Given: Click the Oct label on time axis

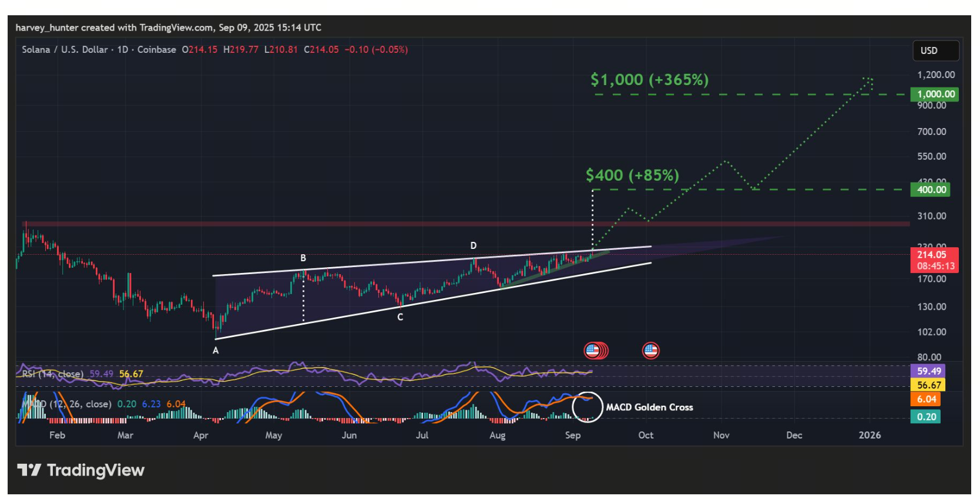Looking at the screenshot, I should click(646, 435).
